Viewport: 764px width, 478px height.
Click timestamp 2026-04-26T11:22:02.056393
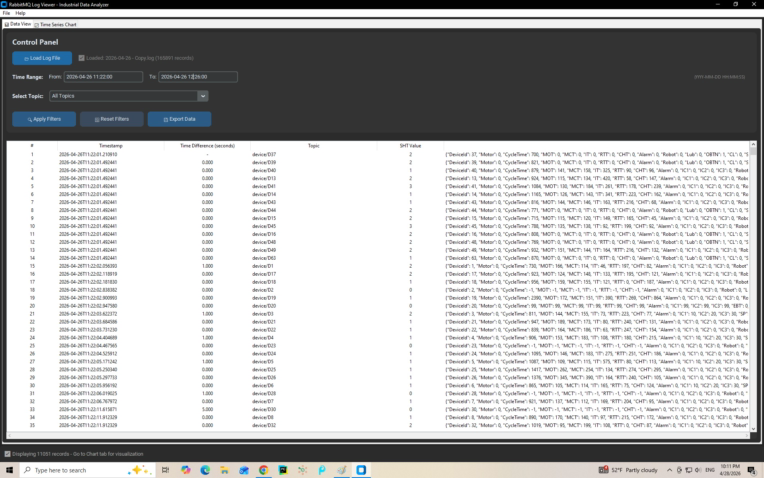point(88,266)
